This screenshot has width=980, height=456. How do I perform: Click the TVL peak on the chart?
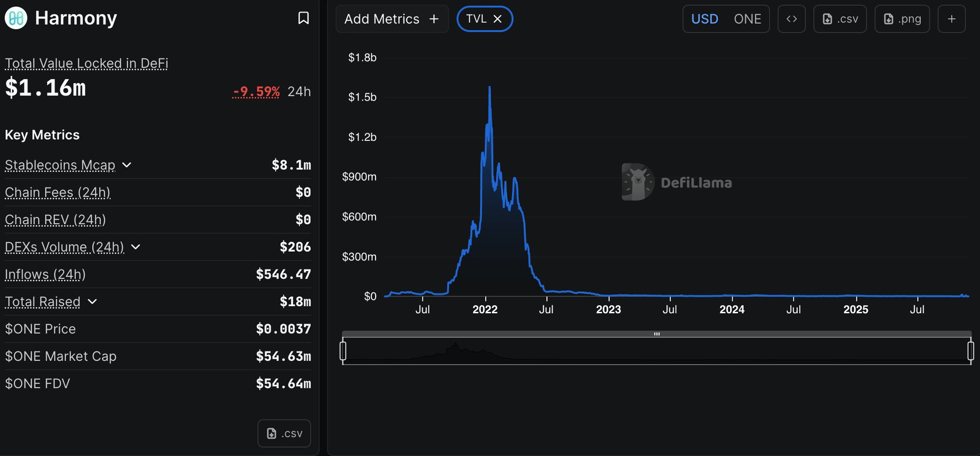pos(490,88)
